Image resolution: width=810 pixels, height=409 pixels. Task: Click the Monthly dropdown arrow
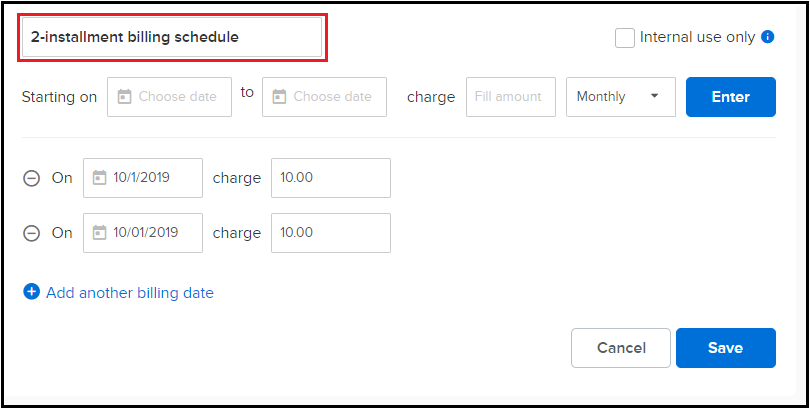tap(655, 96)
